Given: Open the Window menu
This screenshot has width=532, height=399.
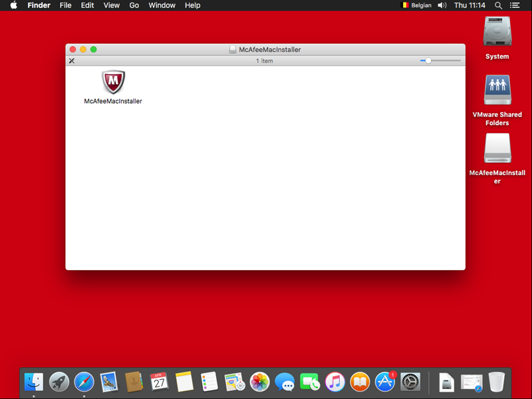Looking at the screenshot, I should (162, 5).
